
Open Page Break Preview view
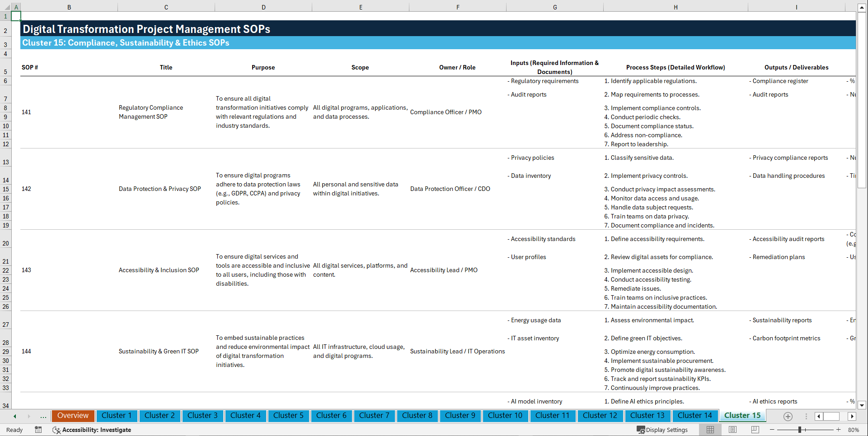[x=754, y=430]
